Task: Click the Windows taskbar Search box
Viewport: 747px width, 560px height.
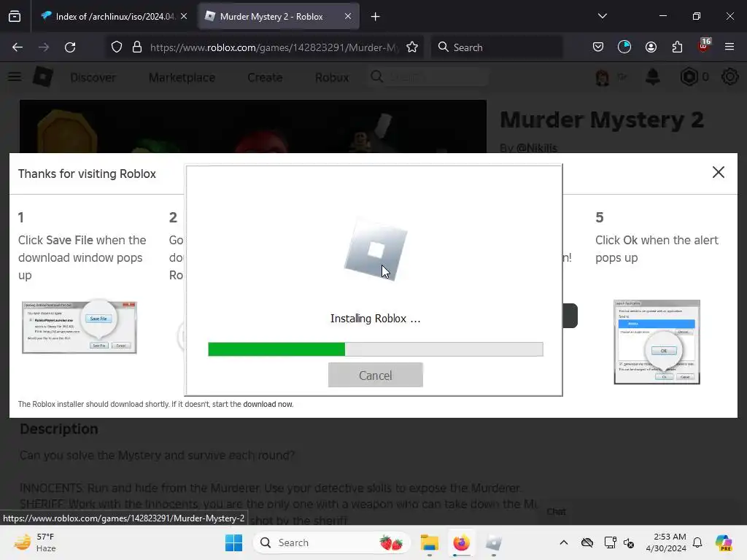Action: [x=332, y=542]
